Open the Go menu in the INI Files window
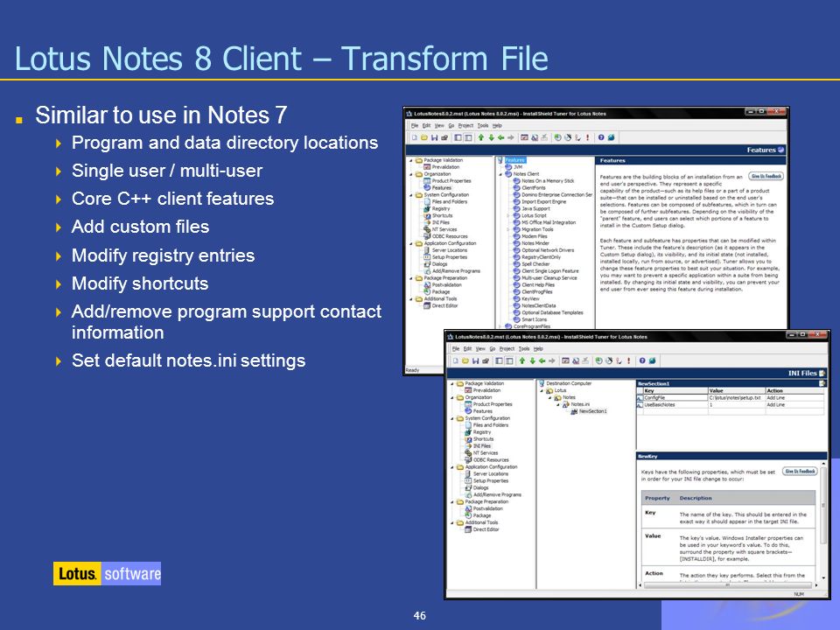840x630 pixels. click(493, 349)
